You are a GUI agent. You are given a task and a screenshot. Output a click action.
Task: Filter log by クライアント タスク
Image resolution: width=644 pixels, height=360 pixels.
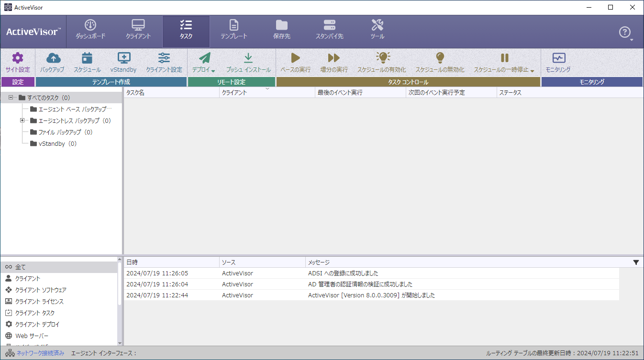pos(58,313)
